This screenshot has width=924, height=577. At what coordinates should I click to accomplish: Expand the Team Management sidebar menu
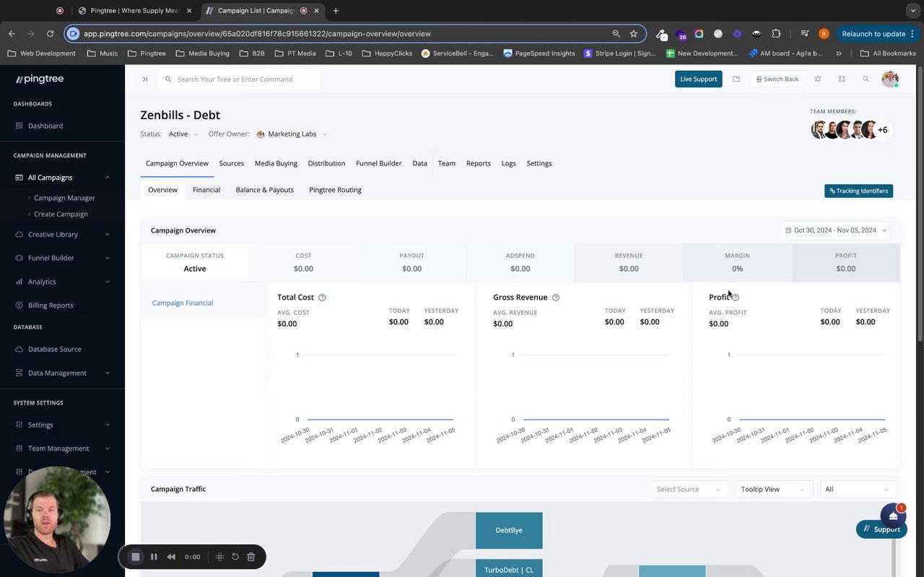click(62, 448)
